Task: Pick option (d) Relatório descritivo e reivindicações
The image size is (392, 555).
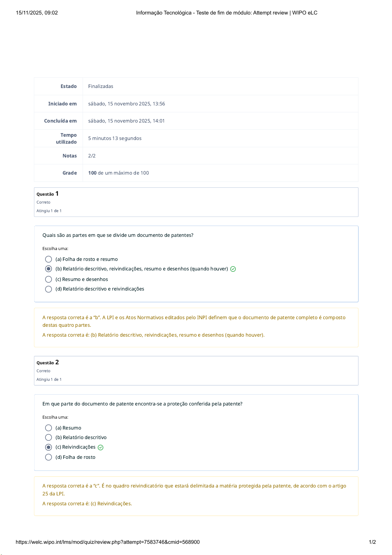Action: click(48, 289)
